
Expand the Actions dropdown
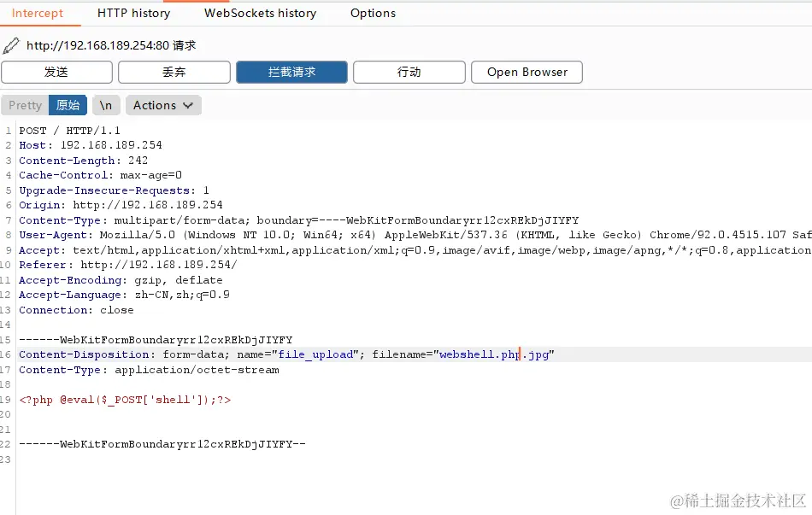point(163,105)
